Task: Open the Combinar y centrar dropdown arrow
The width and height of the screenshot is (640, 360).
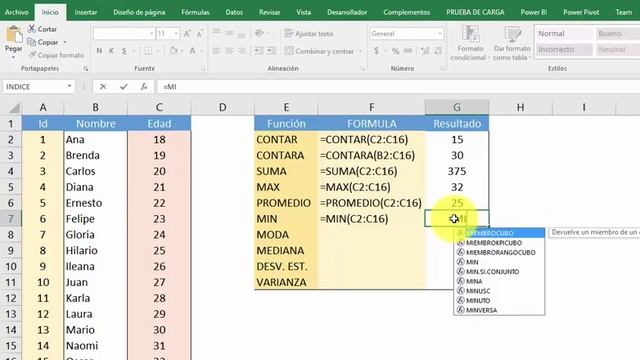Action: click(x=360, y=51)
